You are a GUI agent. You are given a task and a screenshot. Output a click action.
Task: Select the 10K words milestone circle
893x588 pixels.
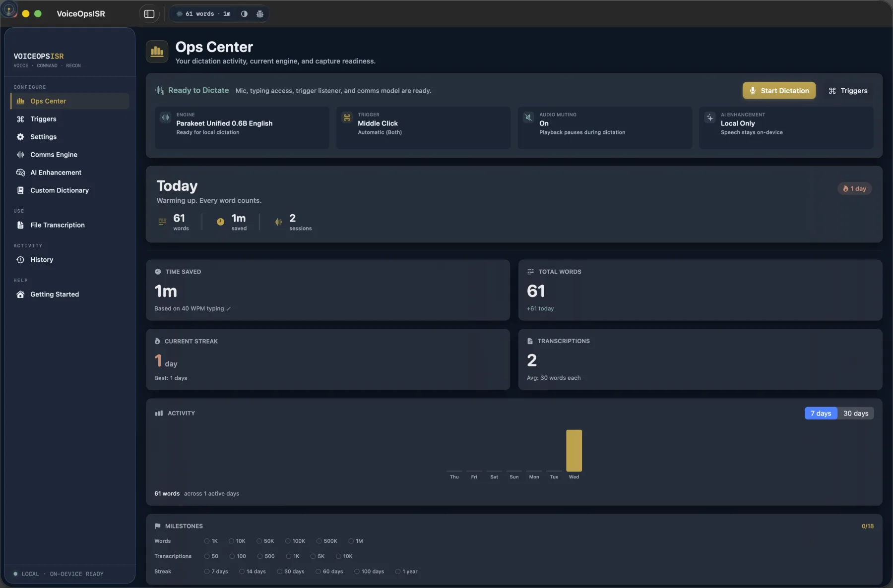tap(231, 541)
